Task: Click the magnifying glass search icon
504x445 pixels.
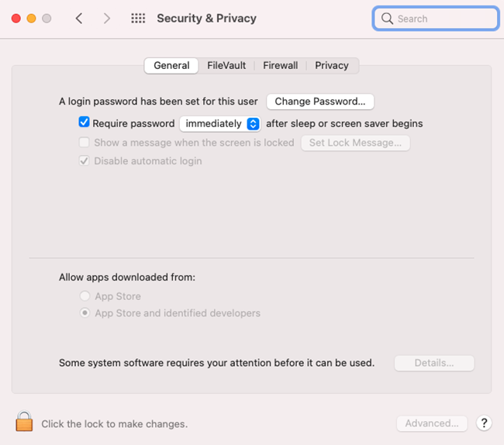Action: coord(387,19)
